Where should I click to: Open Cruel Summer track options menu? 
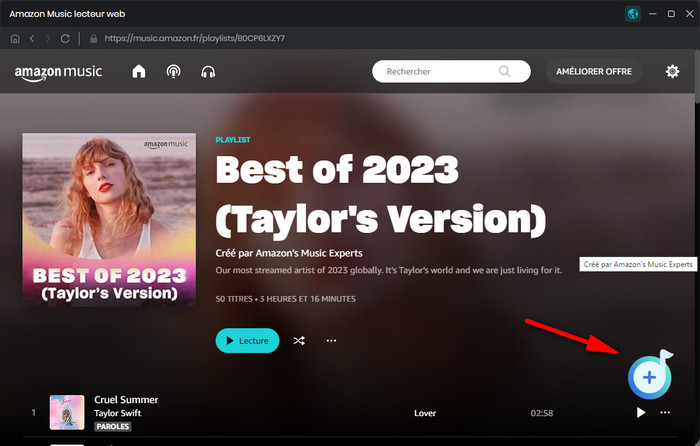(x=666, y=412)
